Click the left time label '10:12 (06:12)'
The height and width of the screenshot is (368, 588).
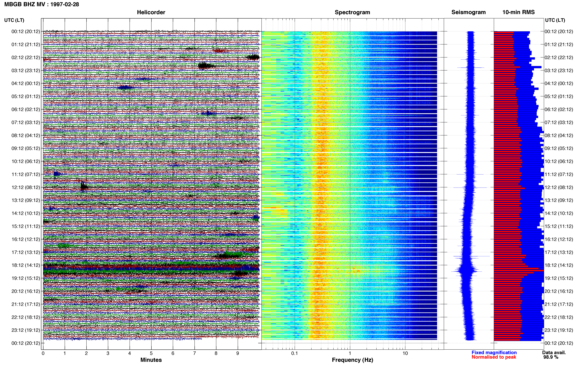click(26, 161)
